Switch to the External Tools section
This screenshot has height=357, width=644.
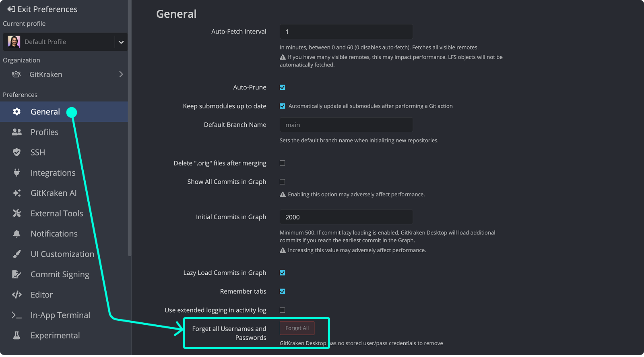(57, 213)
